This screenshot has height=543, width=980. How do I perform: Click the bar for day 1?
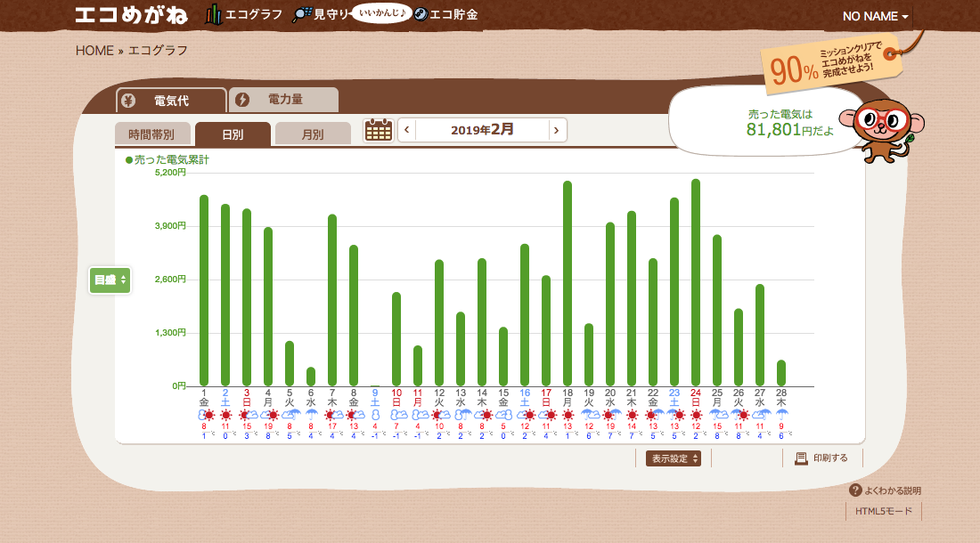point(204,290)
